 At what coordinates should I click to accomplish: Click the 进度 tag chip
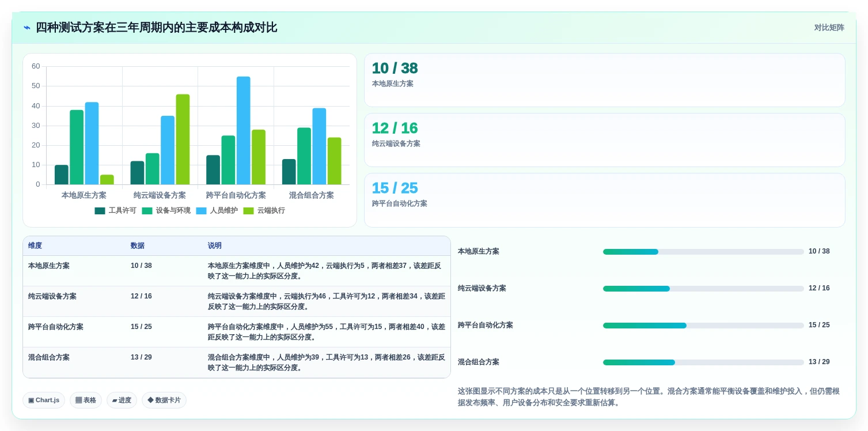(122, 400)
